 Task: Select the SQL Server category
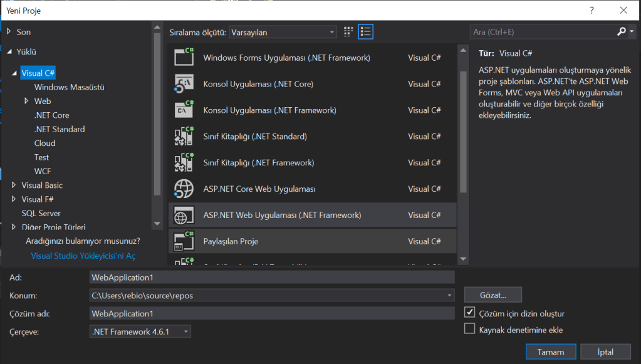coord(41,213)
